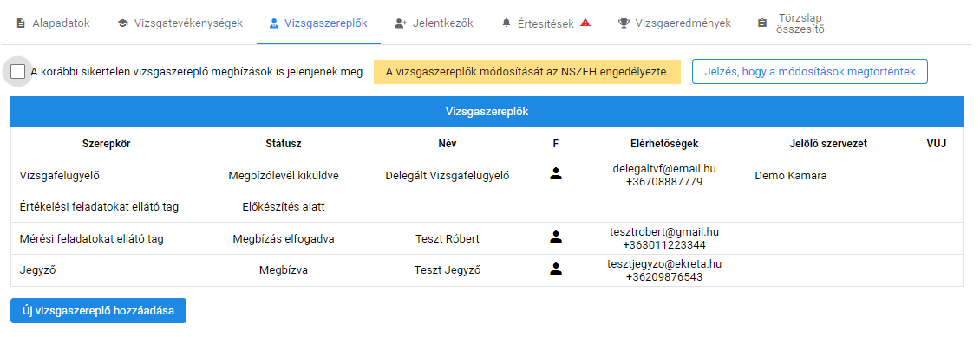Click the add-person icon beside Jelentkezők

(x=401, y=23)
